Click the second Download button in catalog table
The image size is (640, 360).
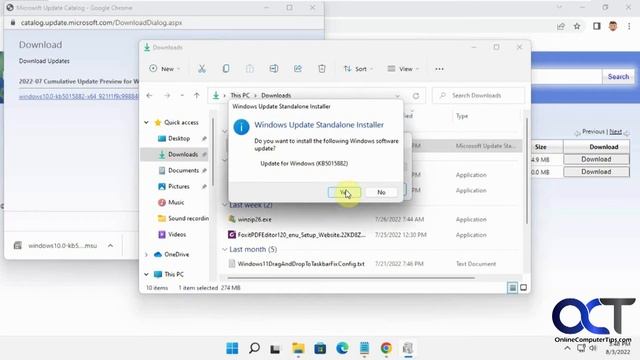coord(596,172)
